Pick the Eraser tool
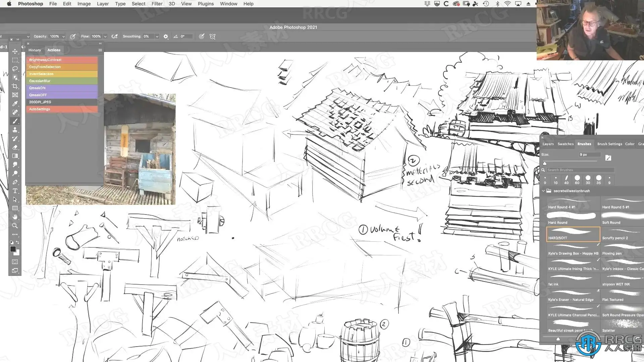This screenshot has width=644, height=362. 15,147
